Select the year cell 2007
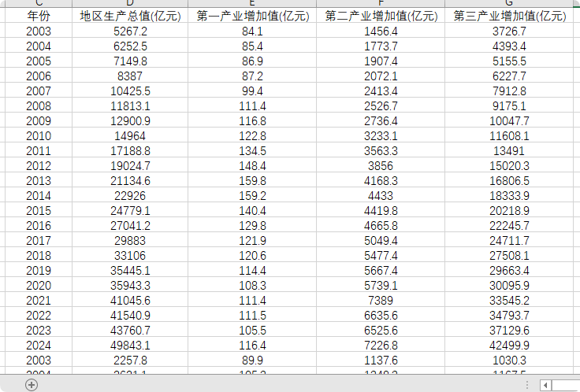This screenshot has width=580, height=392. [39, 91]
